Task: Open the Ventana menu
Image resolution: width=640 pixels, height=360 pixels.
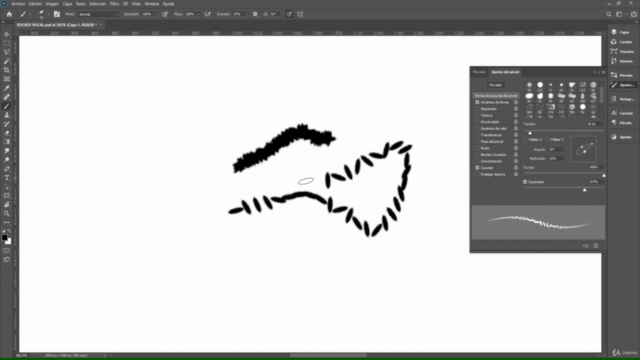Action: click(x=151, y=4)
